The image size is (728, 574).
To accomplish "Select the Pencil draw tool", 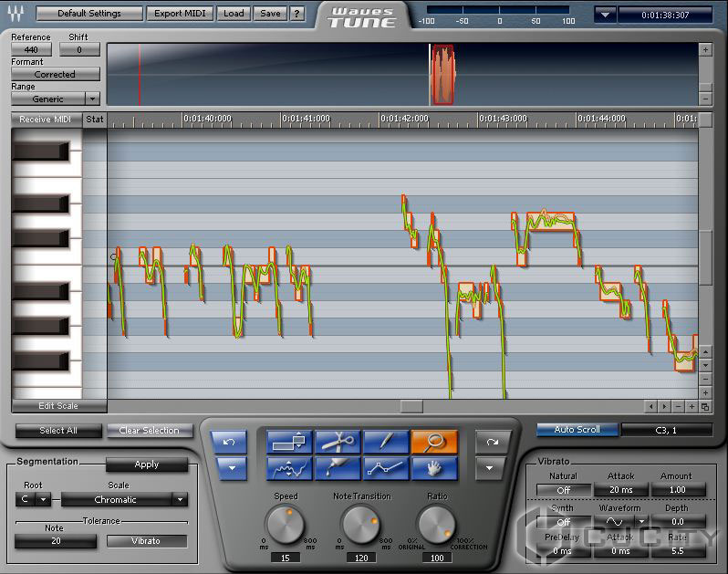I will click(386, 443).
